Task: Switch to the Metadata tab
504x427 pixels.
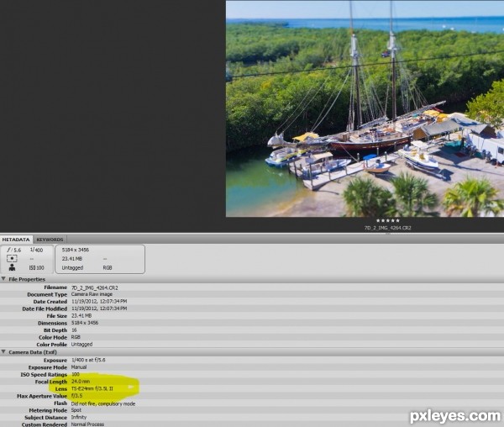Action: (16, 240)
